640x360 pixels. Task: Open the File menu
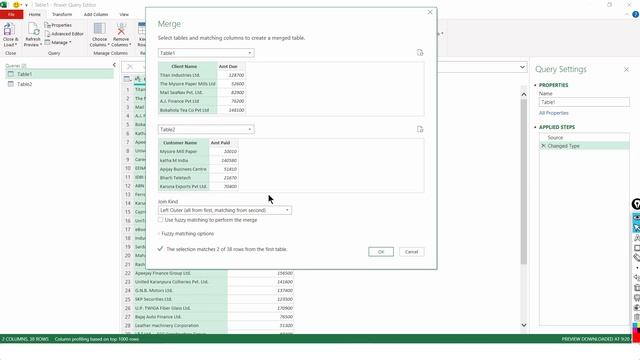click(x=11, y=14)
